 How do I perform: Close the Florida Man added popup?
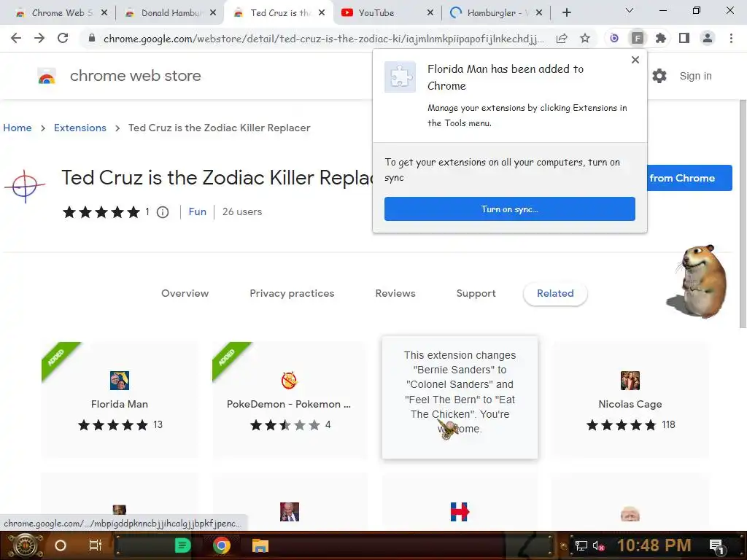tap(635, 60)
